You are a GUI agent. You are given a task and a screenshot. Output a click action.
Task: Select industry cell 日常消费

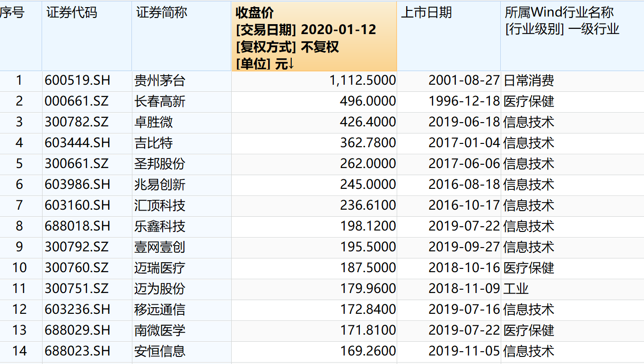(x=529, y=80)
